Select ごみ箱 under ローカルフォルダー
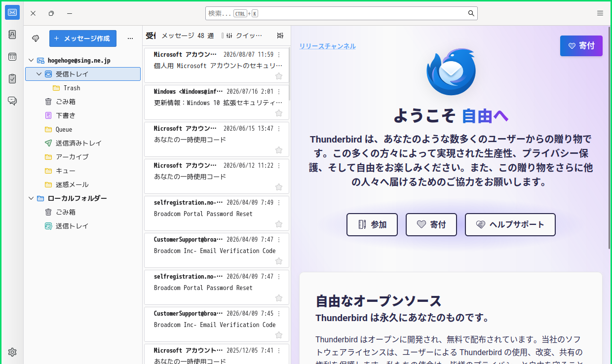The width and height of the screenshot is (612, 364). 83,212
